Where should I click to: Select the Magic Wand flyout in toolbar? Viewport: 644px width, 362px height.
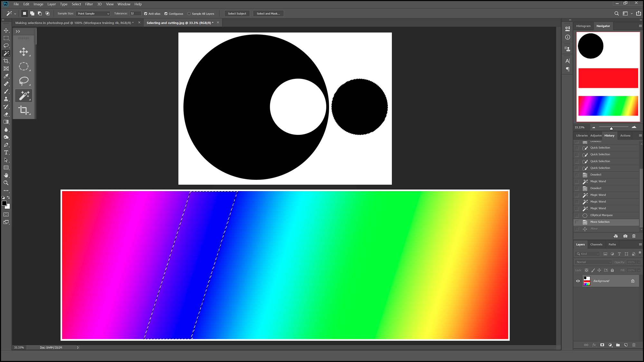pos(24,95)
